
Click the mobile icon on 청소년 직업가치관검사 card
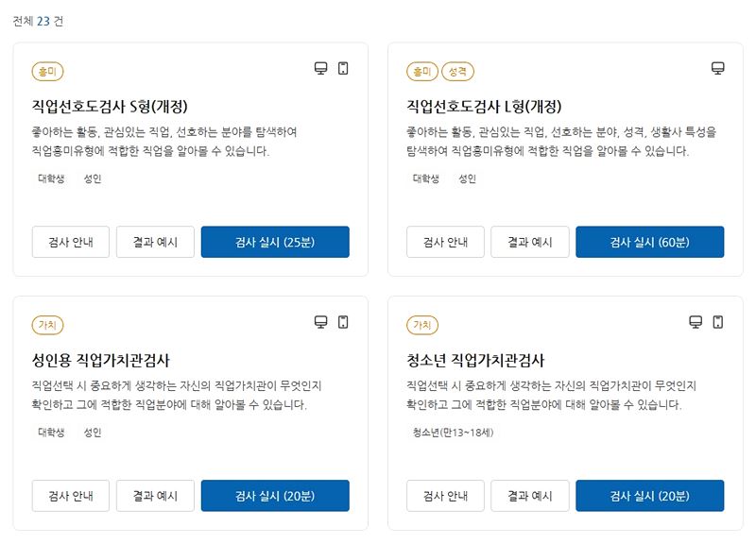pyautogui.click(x=718, y=322)
